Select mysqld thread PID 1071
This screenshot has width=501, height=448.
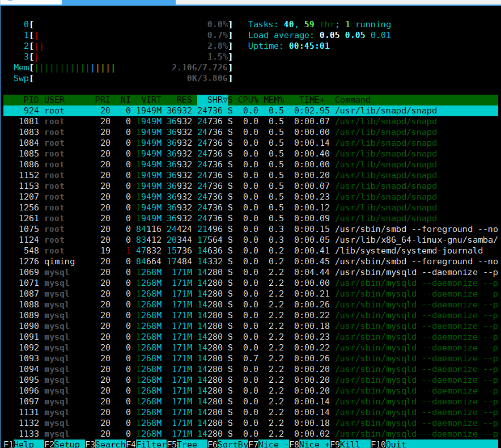pos(250,283)
